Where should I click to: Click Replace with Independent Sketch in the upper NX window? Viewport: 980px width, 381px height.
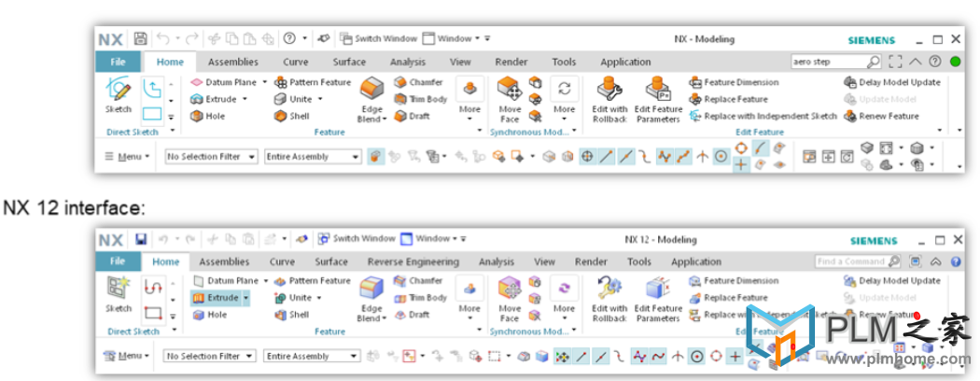pos(763,116)
